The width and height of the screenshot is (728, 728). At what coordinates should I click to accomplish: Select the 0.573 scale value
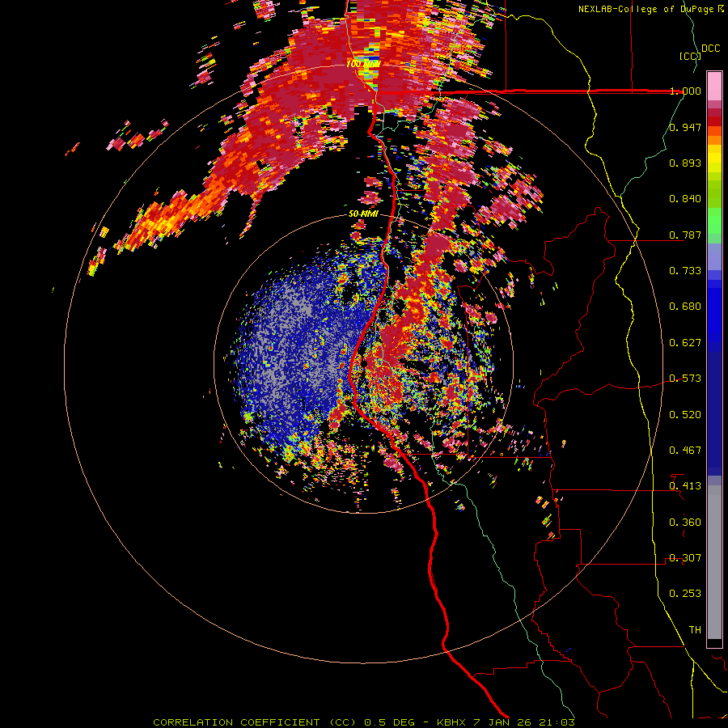pos(685,379)
